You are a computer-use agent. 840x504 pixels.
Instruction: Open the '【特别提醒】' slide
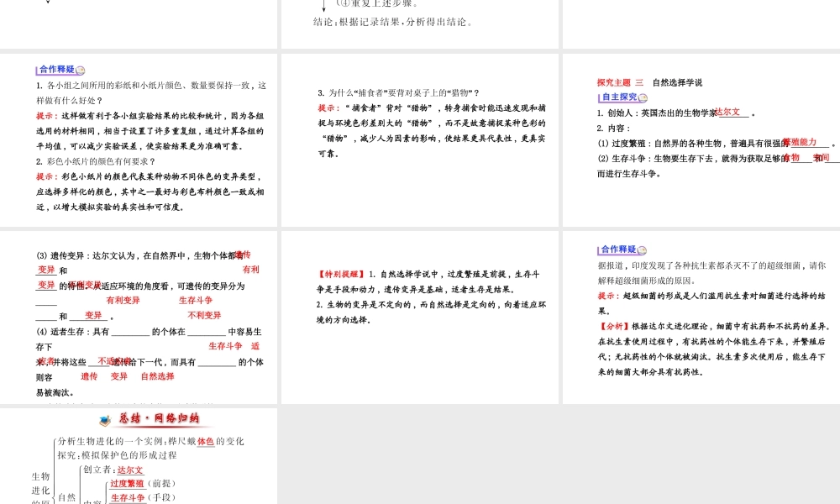point(419,317)
